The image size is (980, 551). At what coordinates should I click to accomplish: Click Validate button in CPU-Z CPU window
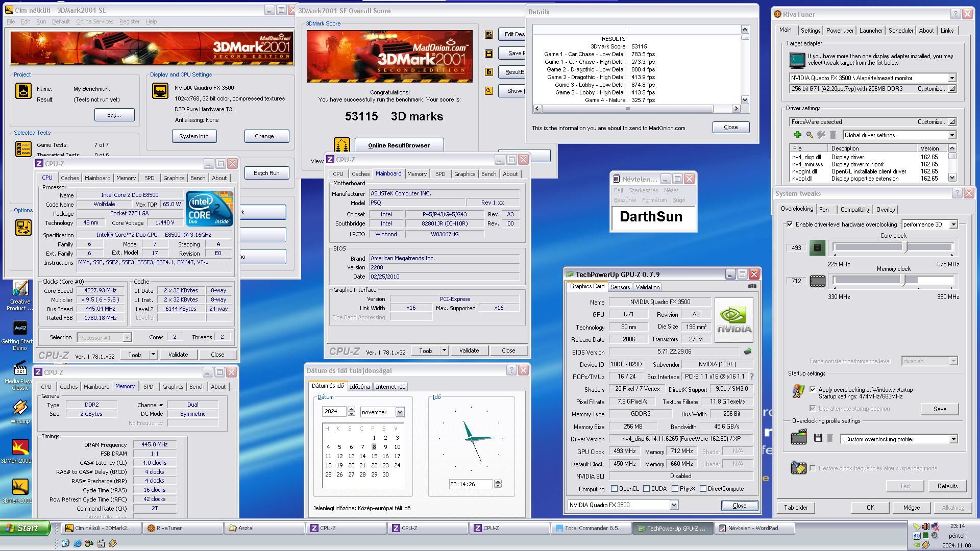[178, 355]
